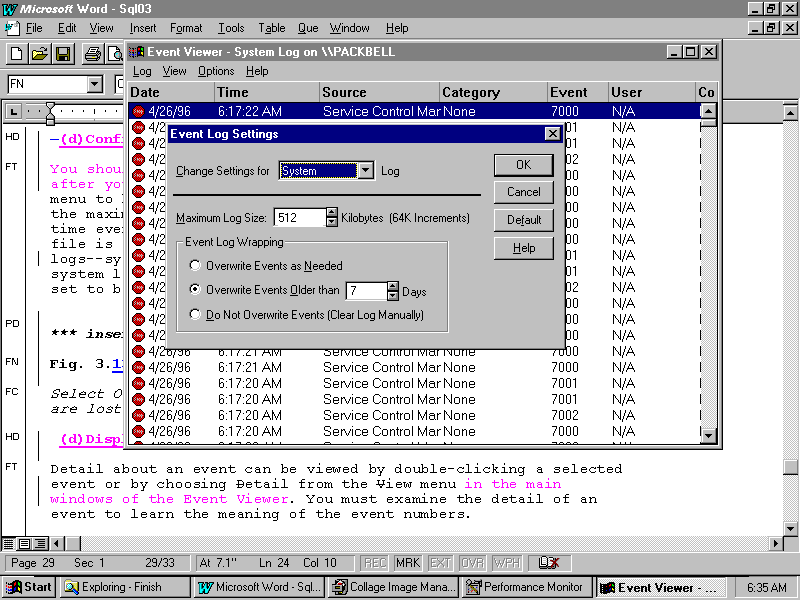This screenshot has width=800, height=600.
Task: Choose Do Not Overwrite Events option
Action: click(x=196, y=315)
